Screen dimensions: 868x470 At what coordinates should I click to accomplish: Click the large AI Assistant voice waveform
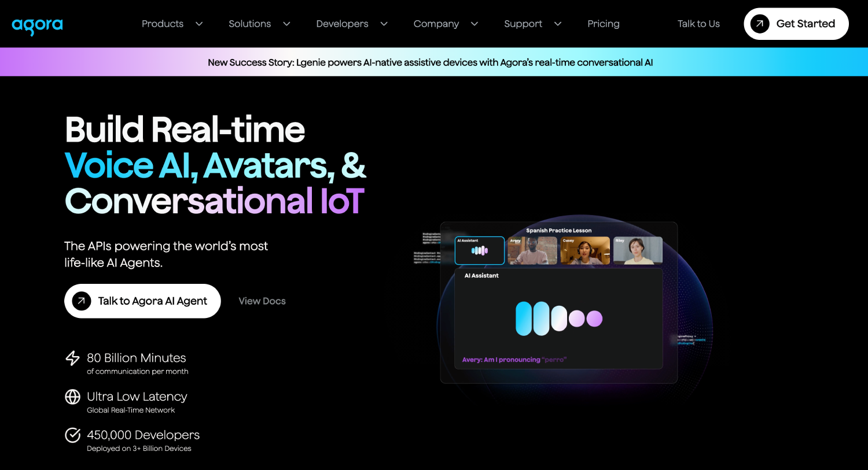[559, 319]
